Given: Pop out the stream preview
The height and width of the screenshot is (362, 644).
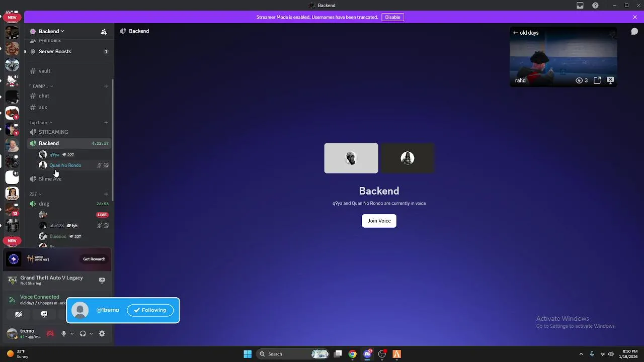Looking at the screenshot, I should click(x=597, y=80).
